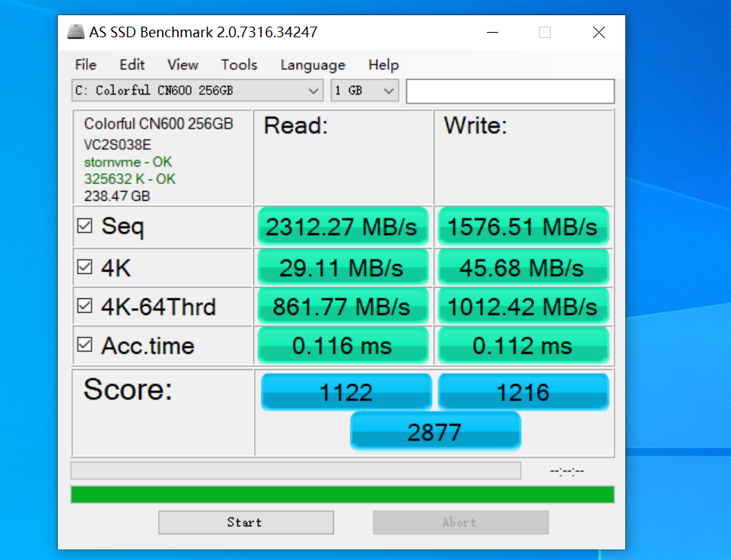Viewport: 731px width, 560px height.
Task: Click the 4K-64Thrd read value 861.77 MB/s
Action: (342, 307)
